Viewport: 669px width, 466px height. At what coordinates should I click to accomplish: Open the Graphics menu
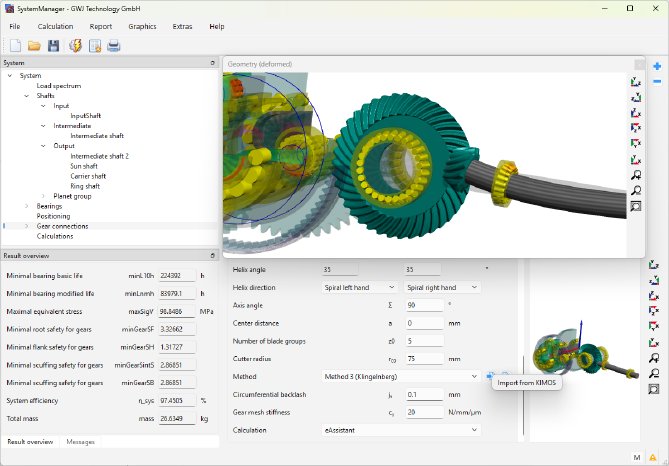(x=143, y=26)
